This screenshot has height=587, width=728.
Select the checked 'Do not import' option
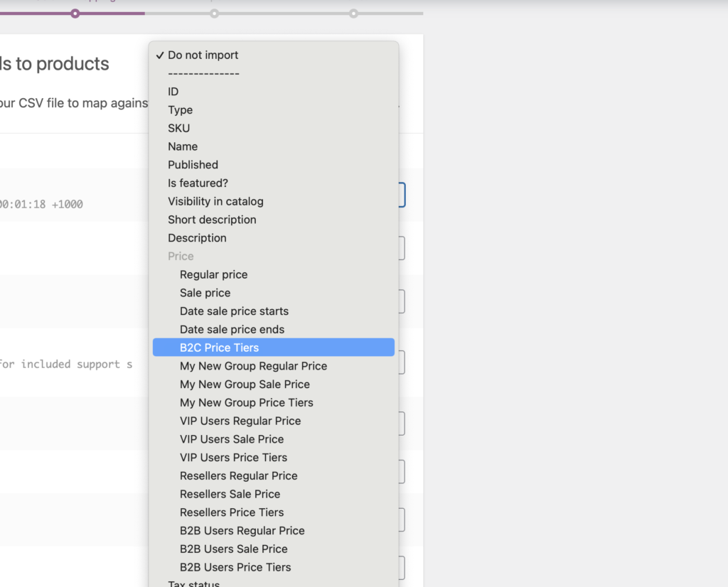(274, 55)
